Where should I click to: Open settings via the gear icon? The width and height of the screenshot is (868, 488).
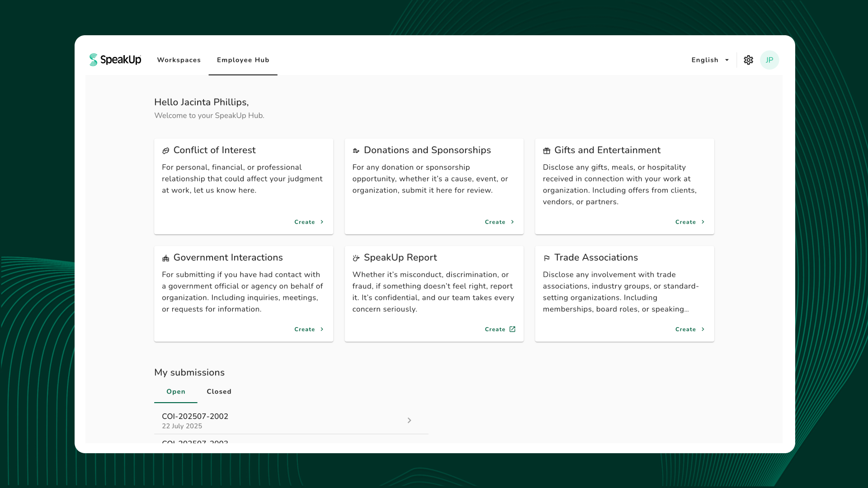[748, 60]
